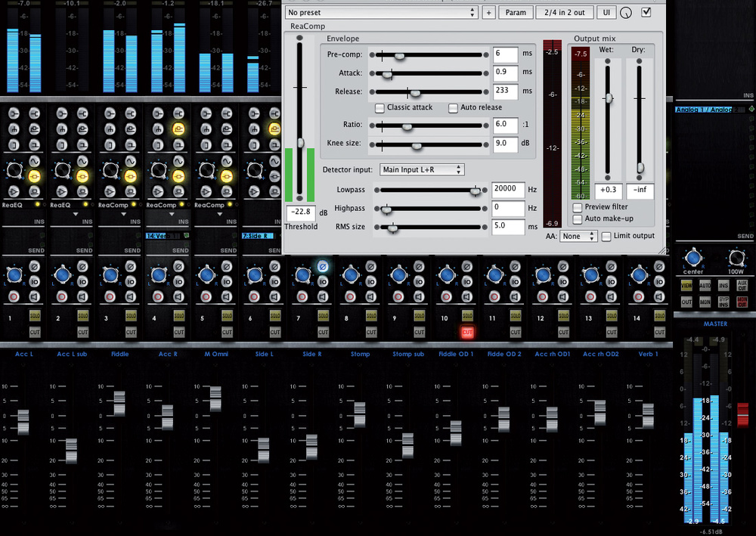Open Detector input Main Input L+R dropdown
Image resolution: width=756 pixels, height=536 pixels.
(422, 169)
